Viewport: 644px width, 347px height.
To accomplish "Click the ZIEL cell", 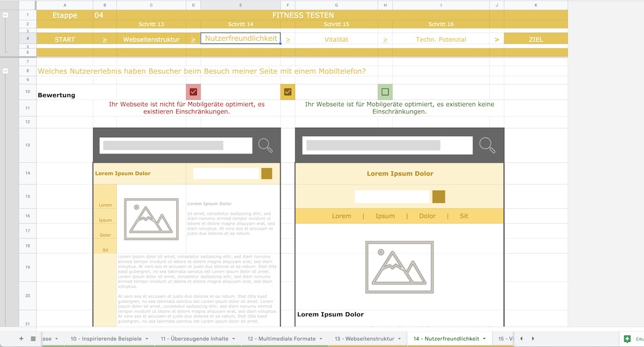I will [536, 39].
